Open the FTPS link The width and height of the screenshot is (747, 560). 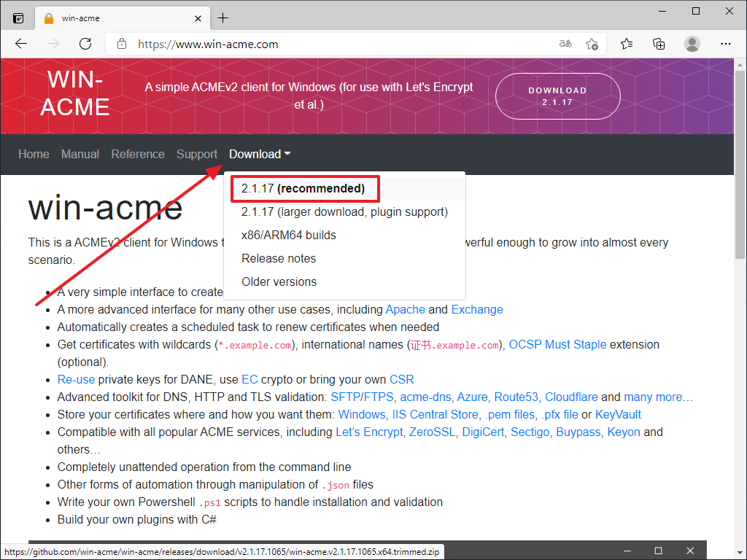pos(379,397)
